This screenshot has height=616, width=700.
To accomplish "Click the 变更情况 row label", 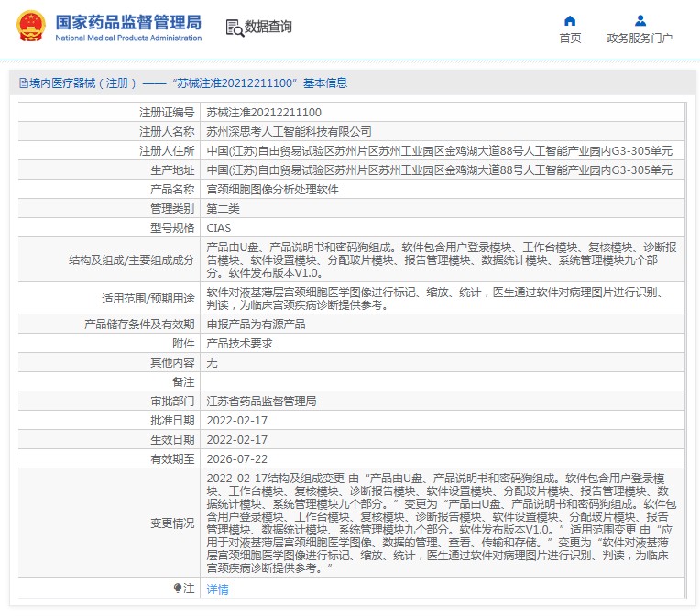I will coord(172,522).
